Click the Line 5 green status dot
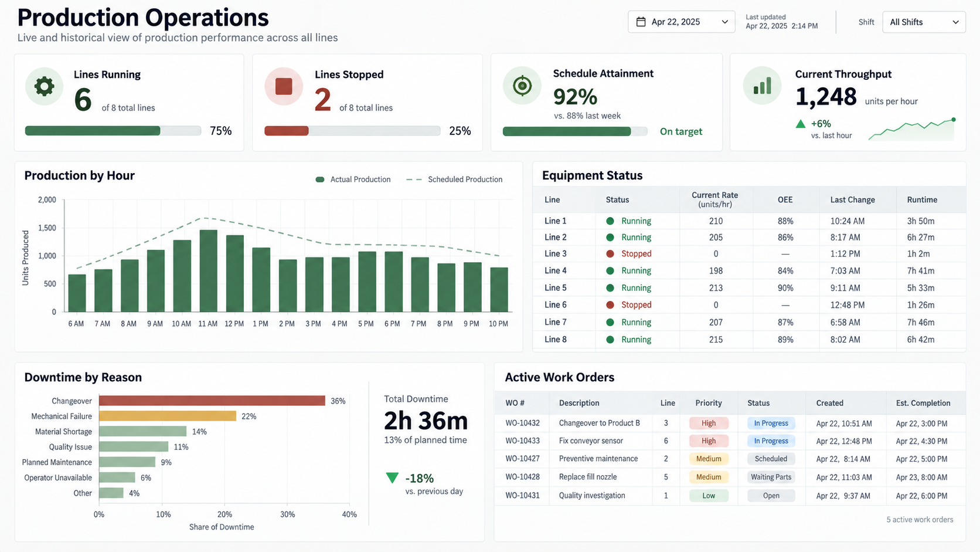 pos(610,288)
